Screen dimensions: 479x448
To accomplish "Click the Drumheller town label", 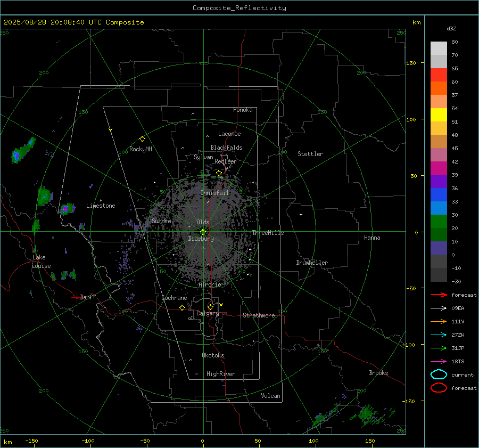I will (312, 263).
